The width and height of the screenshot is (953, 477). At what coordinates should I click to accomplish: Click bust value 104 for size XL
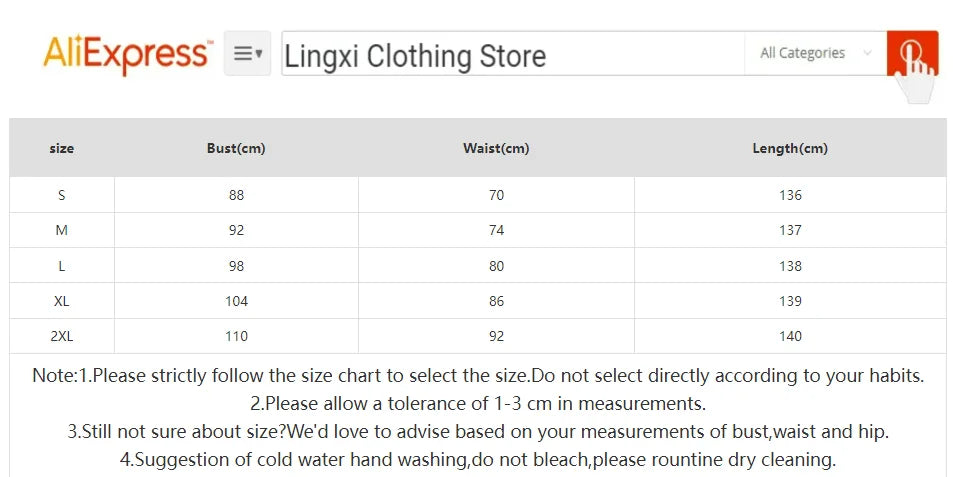pyautogui.click(x=236, y=301)
